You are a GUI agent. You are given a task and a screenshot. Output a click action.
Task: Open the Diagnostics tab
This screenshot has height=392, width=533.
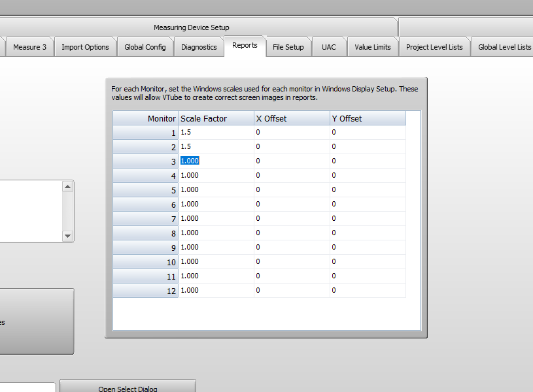click(x=199, y=47)
